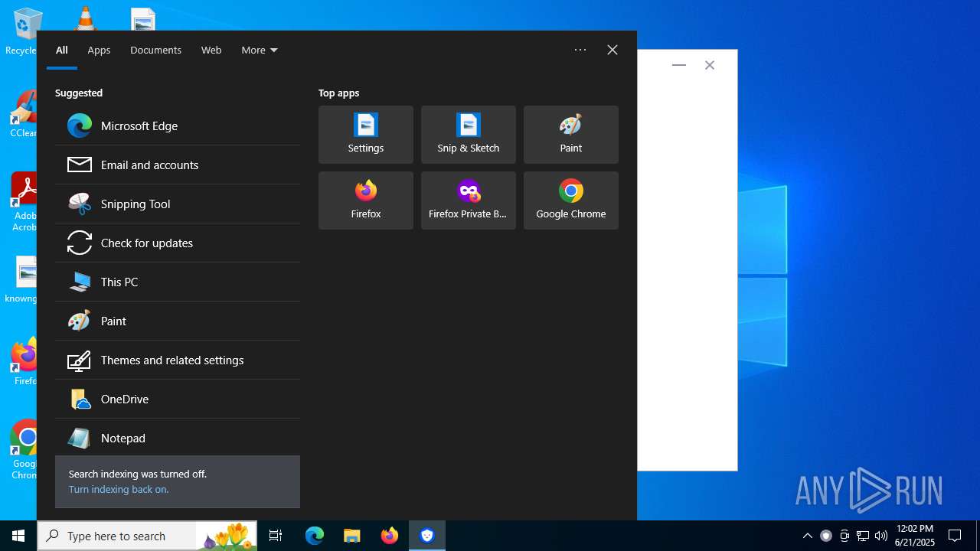Open File Explorer from the taskbar
The image size is (980, 551).
[351, 536]
